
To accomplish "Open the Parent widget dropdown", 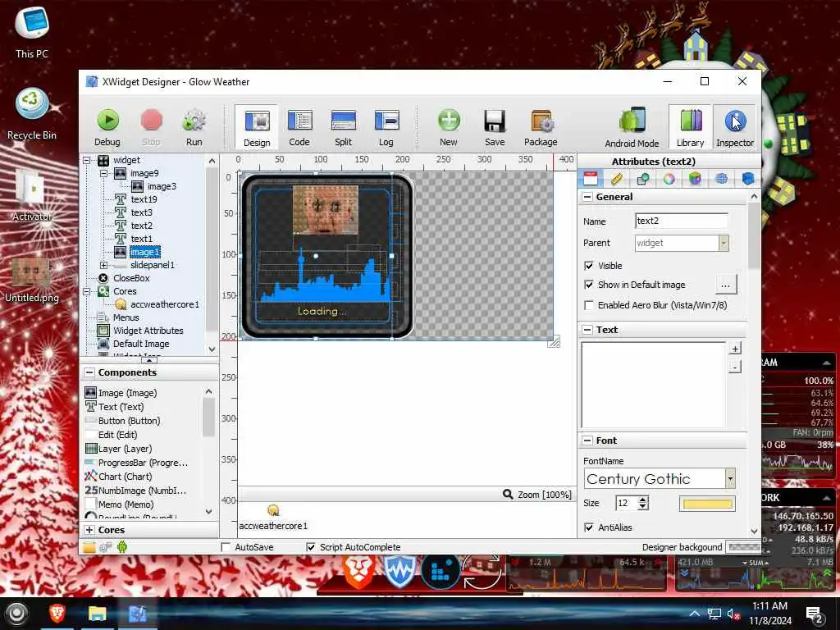I will coord(724,243).
